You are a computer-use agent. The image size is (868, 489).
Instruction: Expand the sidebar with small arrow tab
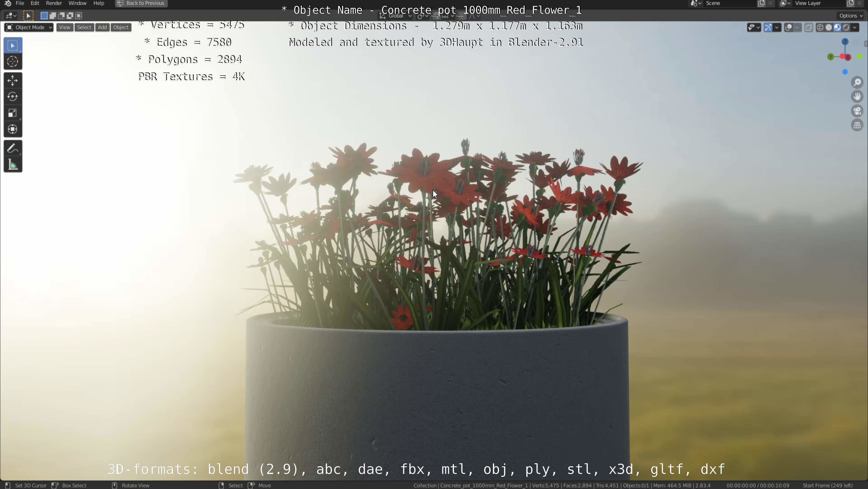click(x=866, y=44)
